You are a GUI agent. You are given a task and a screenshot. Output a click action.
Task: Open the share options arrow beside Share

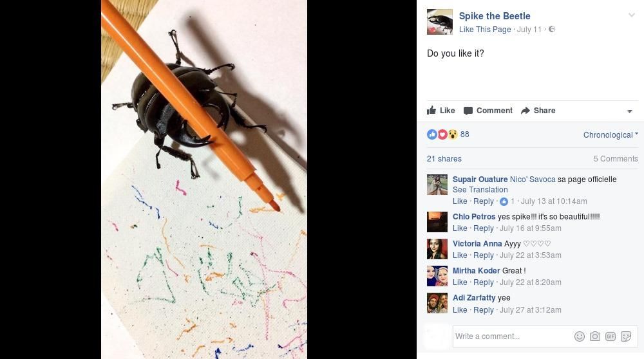[x=630, y=111]
